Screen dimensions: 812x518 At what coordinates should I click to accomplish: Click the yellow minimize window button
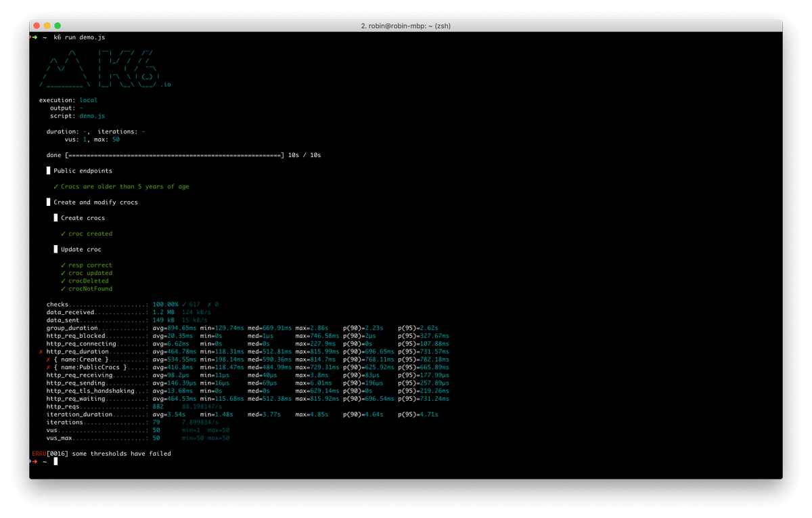tap(47, 26)
